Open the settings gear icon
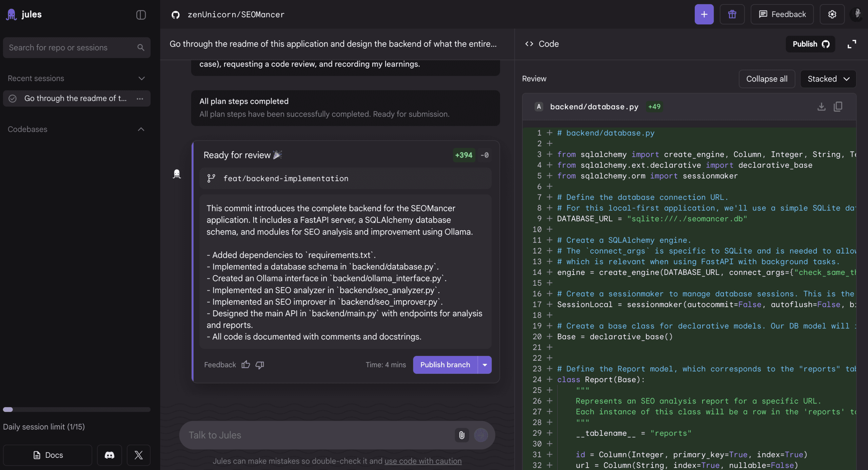 pyautogui.click(x=832, y=14)
